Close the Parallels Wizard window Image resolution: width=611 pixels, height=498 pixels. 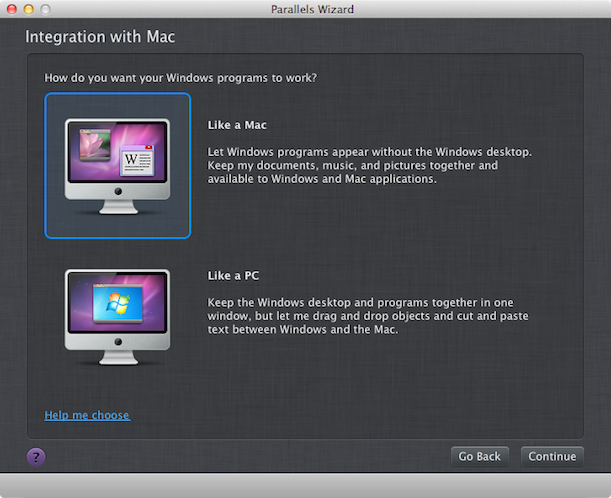[x=12, y=9]
